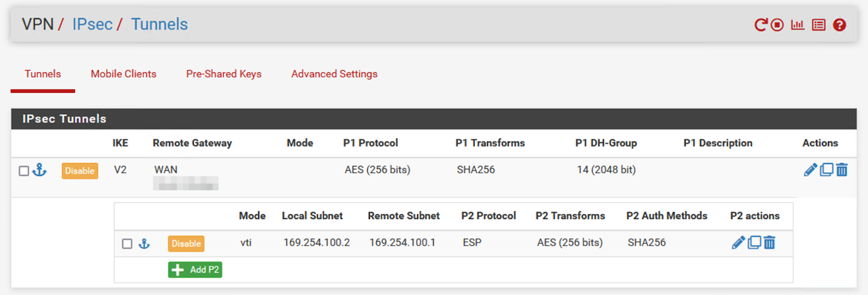Switch to the Mobile Clients tab
Viewport: 868px width, 295px height.
[x=124, y=74]
